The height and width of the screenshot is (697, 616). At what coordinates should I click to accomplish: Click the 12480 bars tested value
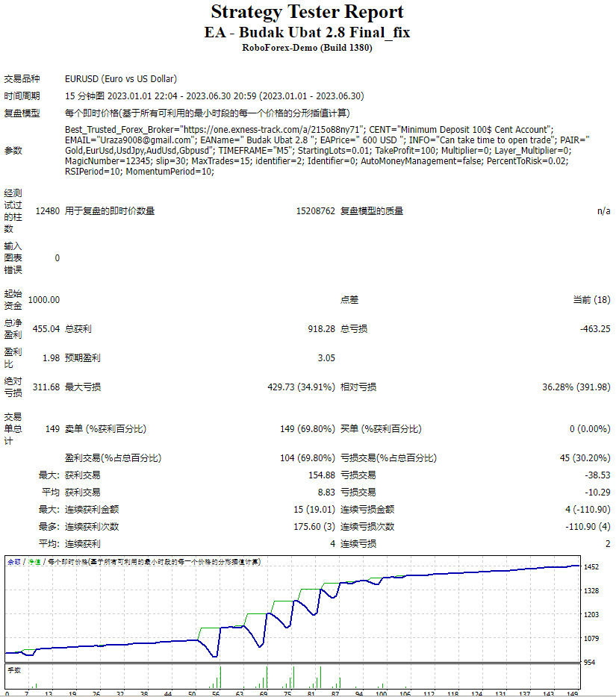pyautogui.click(x=48, y=210)
